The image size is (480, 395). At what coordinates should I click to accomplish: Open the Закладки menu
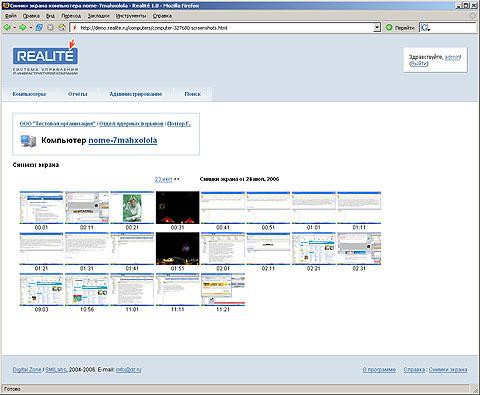point(98,16)
